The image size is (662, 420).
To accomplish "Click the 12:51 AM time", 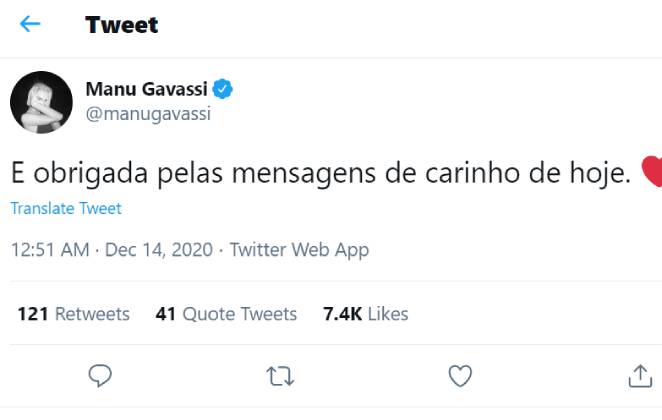I will pyautogui.click(x=50, y=250).
